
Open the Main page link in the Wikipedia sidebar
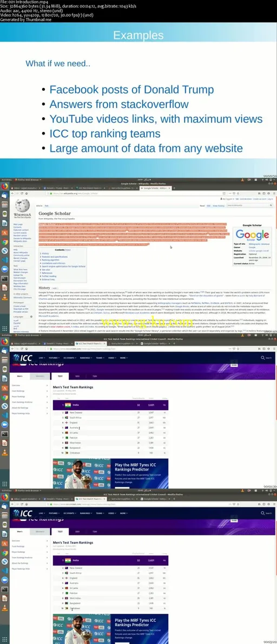tap(17, 224)
